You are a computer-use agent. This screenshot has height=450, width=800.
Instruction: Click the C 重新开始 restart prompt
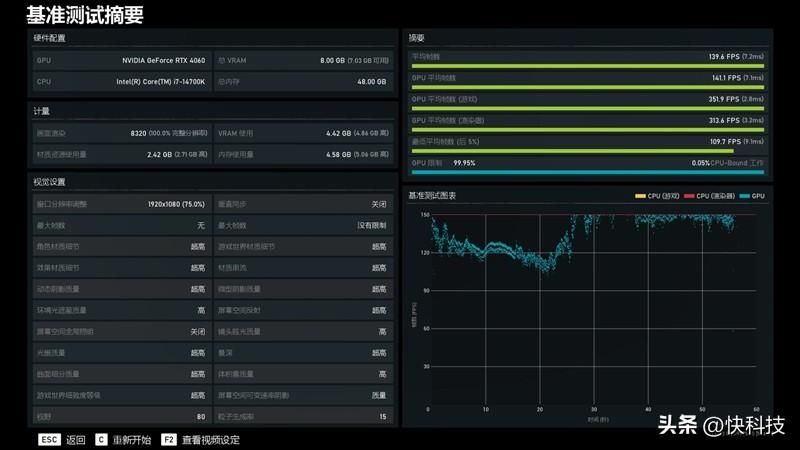point(123,440)
